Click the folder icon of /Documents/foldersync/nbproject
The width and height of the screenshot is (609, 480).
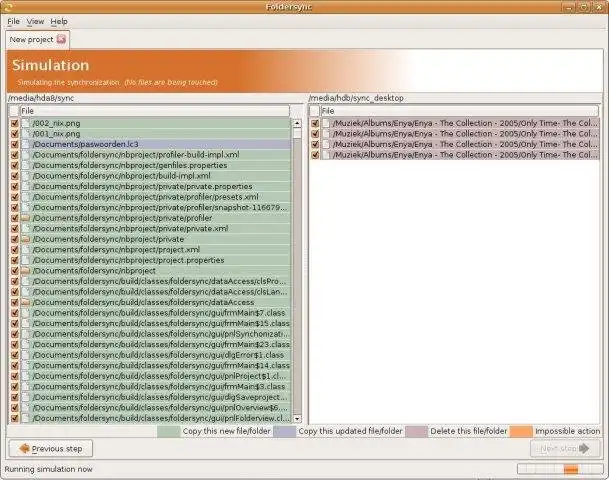point(25,271)
